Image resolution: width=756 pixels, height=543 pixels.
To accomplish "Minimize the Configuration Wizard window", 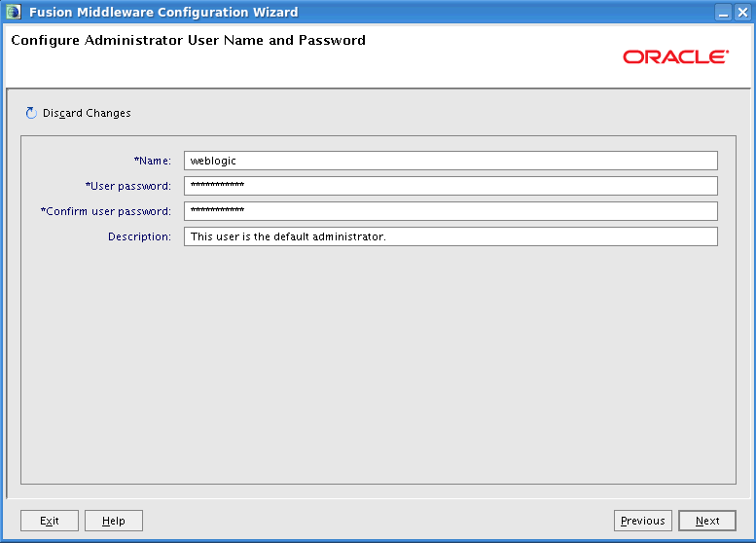I will 723,12.
